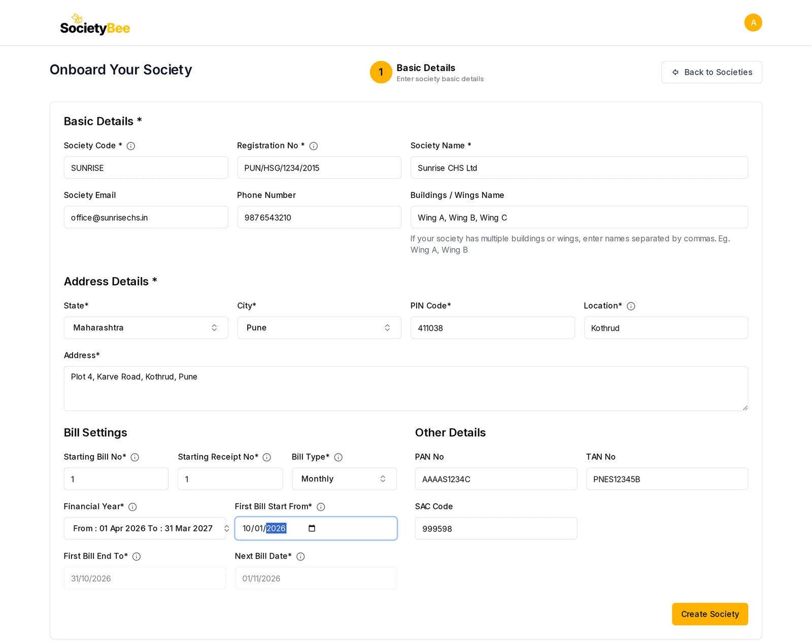Click the step 1 Basic Details indicator
The width and height of the screenshot is (812, 644).
[x=427, y=72]
